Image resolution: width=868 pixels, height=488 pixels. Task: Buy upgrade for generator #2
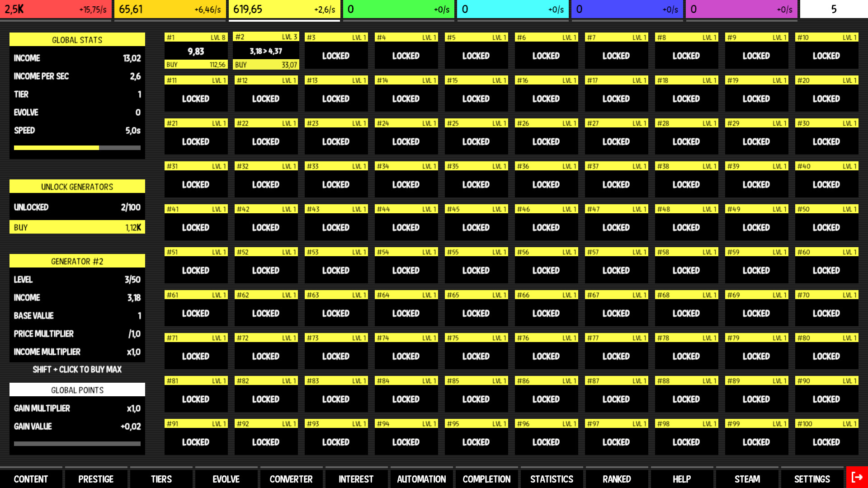[266, 65]
